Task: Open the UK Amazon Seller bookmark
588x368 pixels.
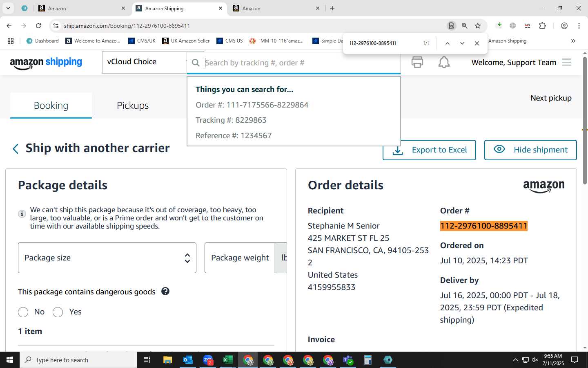Action: click(x=186, y=41)
